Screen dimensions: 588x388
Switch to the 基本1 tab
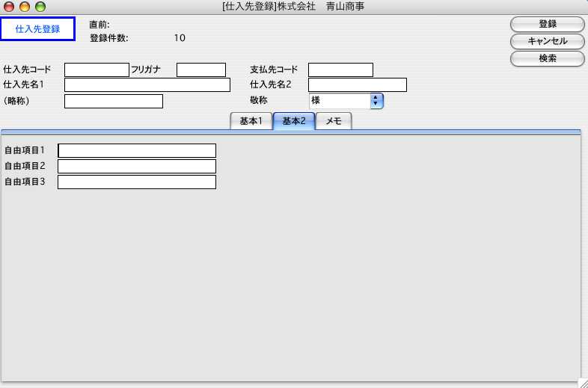tap(251, 122)
